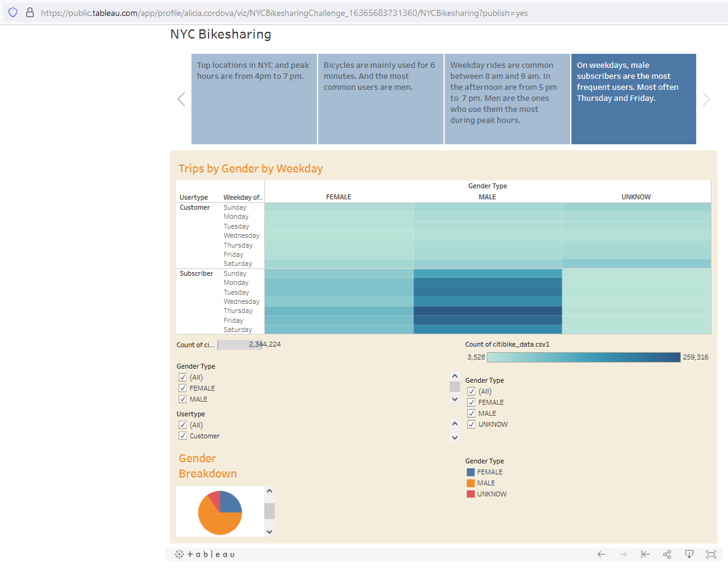Select the Subscriber row label
This screenshot has height=571, width=728.
(x=196, y=274)
